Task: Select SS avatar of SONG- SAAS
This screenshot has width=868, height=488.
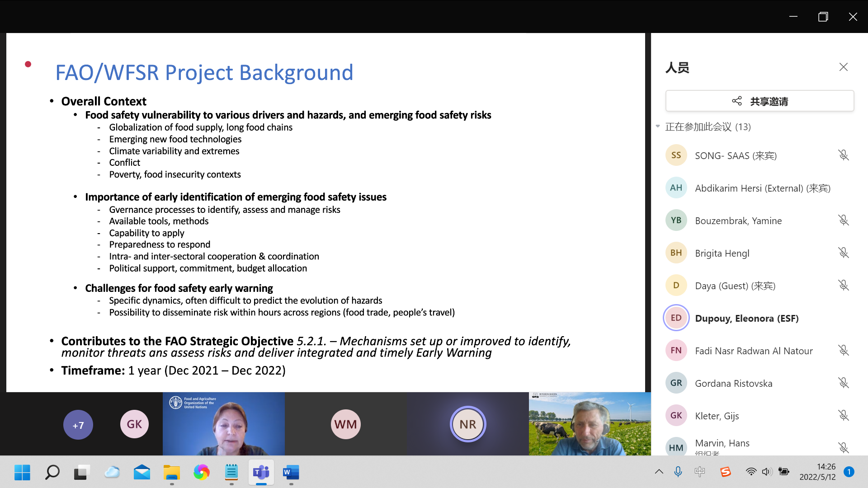Action: click(676, 155)
